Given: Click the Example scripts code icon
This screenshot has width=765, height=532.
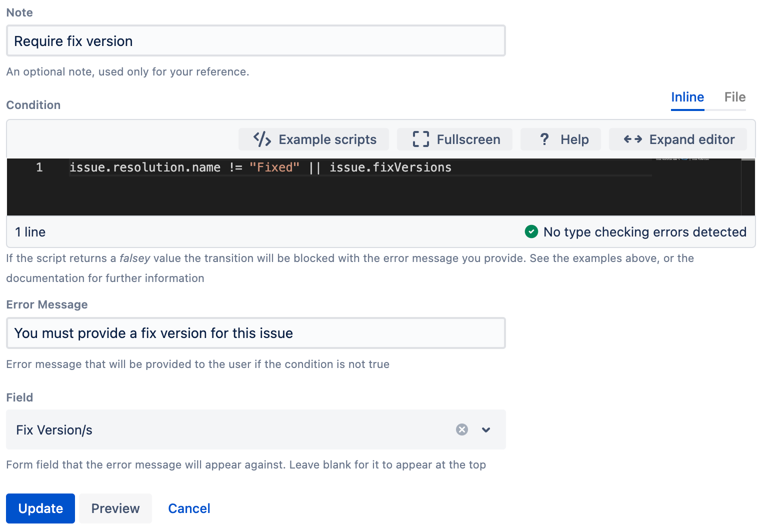Looking at the screenshot, I should click(x=262, y=139).
